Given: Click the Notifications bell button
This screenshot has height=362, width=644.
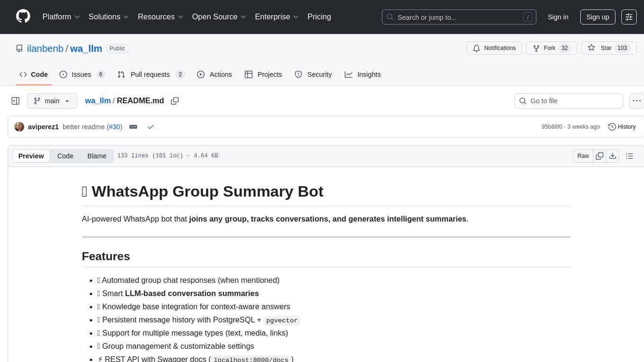Looking at the screenshot, I should coord(494,48).
